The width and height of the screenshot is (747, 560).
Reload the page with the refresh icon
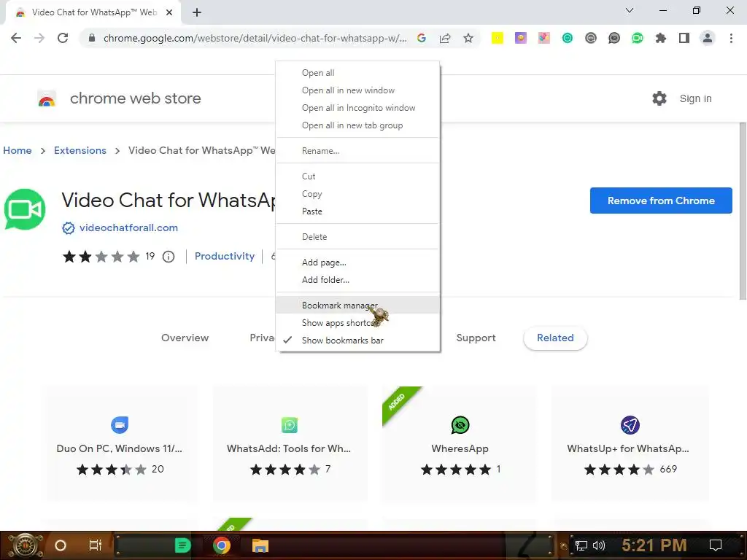coord(63,38)
